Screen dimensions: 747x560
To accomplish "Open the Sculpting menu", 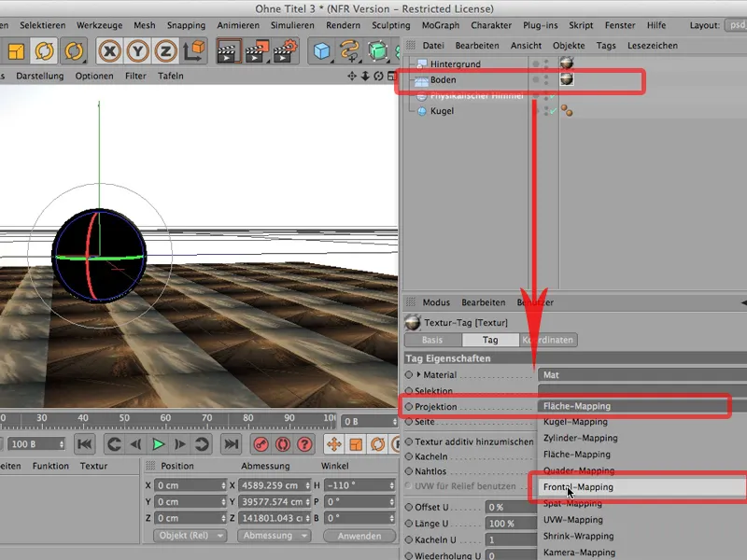I will click(x=390, y=25).
